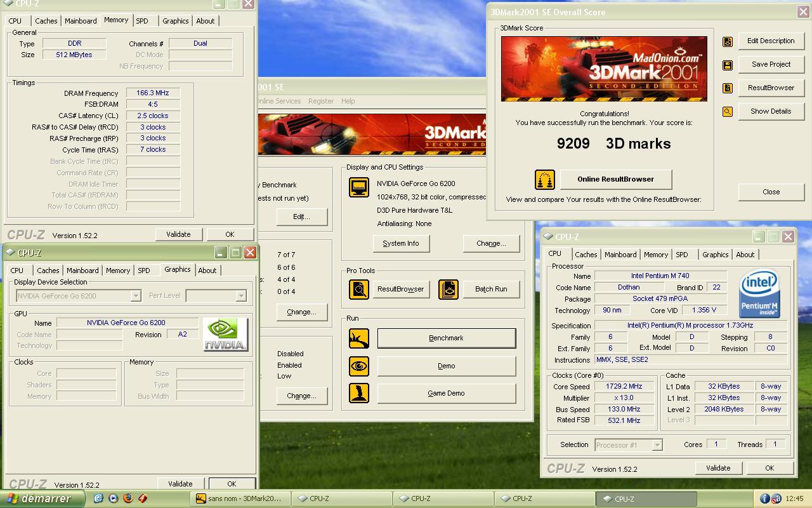812x508 pixels.
Task: Open Mainboard tab in Graphics CPU-Z window
Action: pos(82,271)
